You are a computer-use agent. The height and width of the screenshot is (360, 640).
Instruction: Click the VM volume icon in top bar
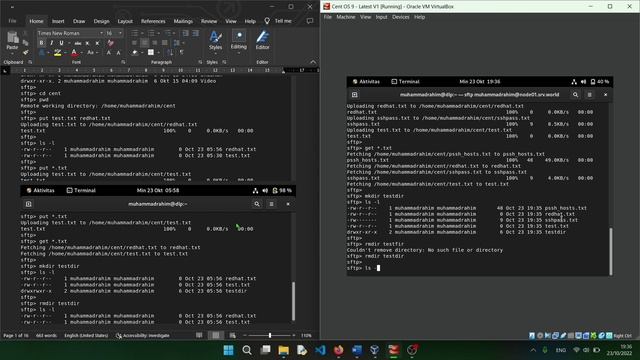(583, 82)
